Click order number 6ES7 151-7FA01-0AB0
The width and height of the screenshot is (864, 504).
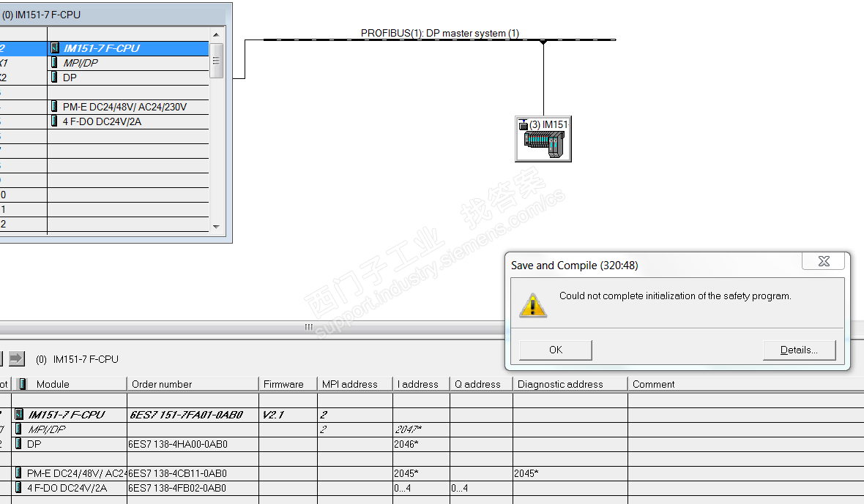(x=186, y=415)
